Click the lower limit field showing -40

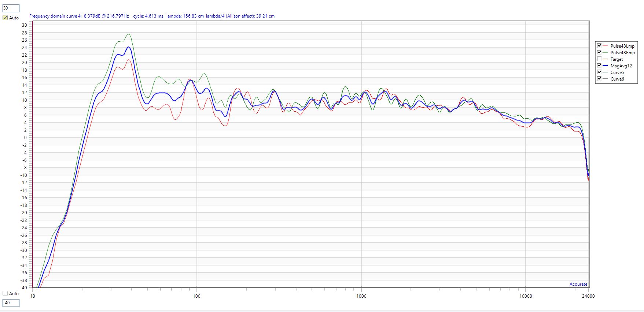coord(11,303)
